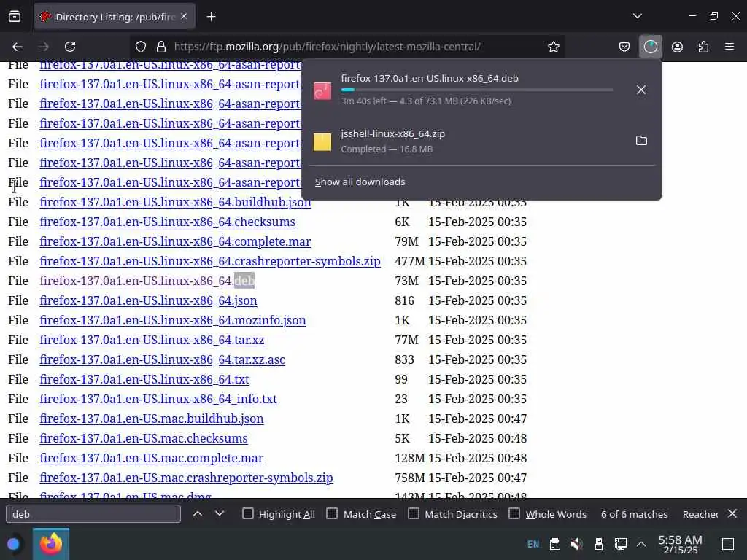Reload the current page
This screenshot has height=560, width=747.
point(70,47)
